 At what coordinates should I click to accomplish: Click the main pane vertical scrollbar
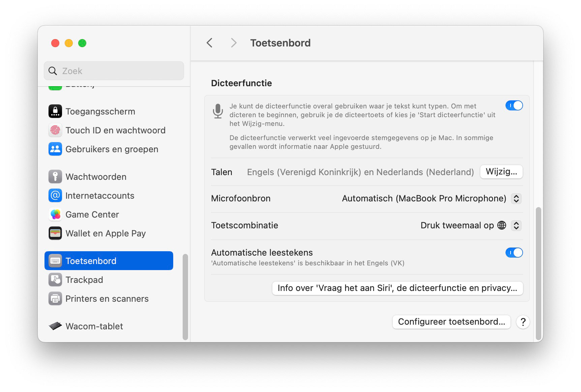[x=538, y=273]
